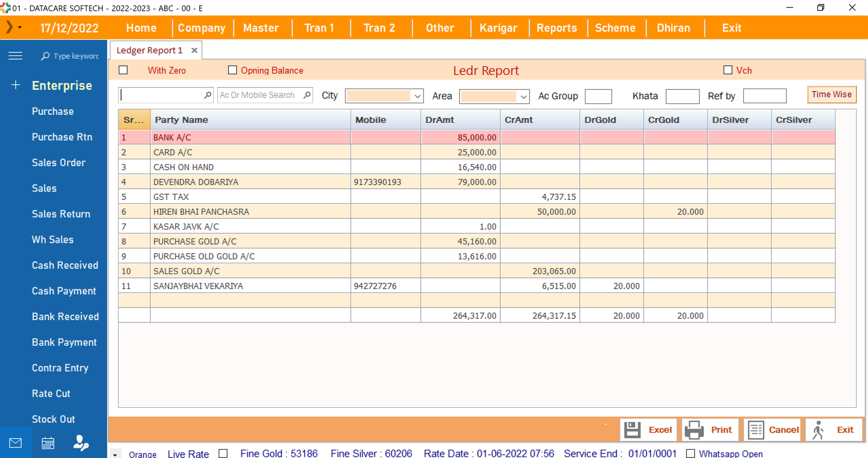868x458 pixels.
Task: Open the mail envelope icon in sidebar footer
Action: pyautogui.click(x=15, y=443)
